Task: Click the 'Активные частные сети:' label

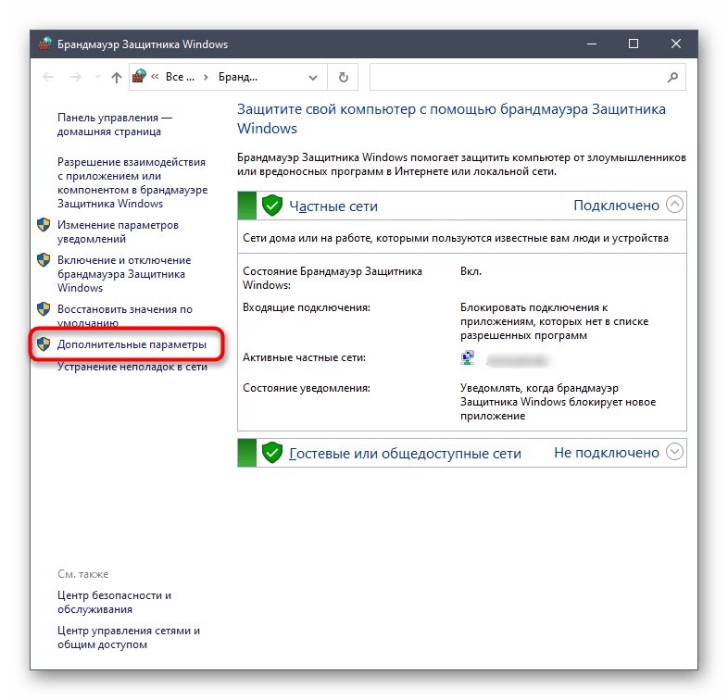Action: tap(304, 358)
